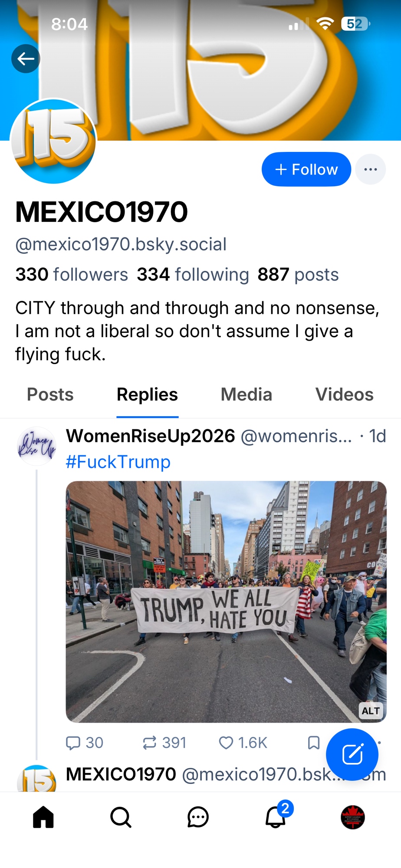Open Notifications bell icon

276,817
